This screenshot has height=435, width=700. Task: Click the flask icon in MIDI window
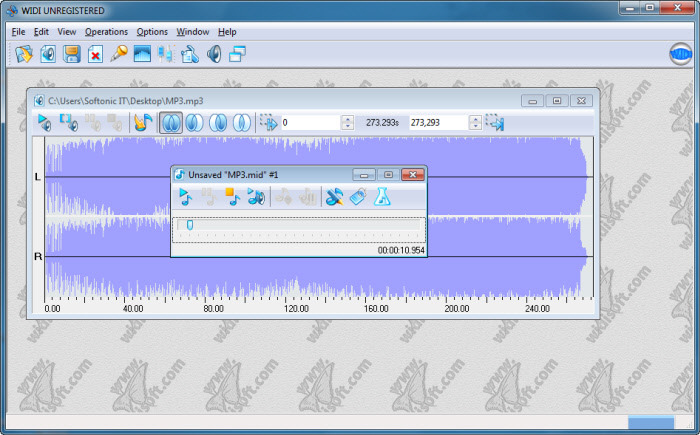click(382, 197)
